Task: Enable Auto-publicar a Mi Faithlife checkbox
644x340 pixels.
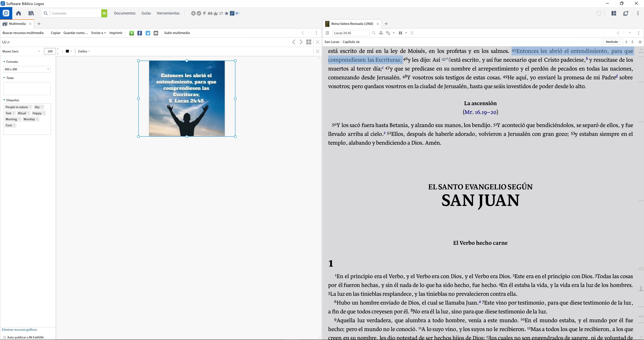Action: coord(5,337)
